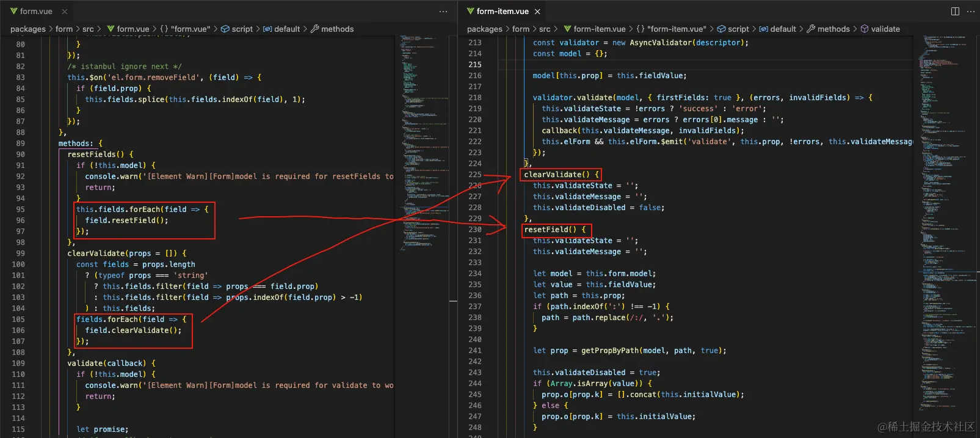This screenshot has width=980, height=438.
Task: Click 'resetField() {' definition in form-item.vue
Action: [554, 230]
